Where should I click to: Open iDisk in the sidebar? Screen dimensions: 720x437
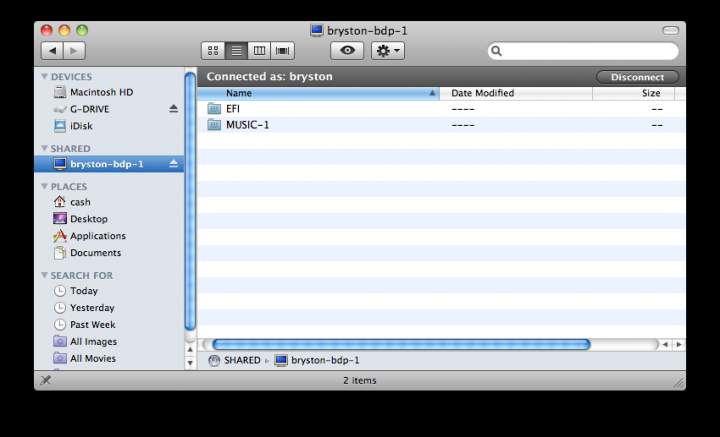109,126
